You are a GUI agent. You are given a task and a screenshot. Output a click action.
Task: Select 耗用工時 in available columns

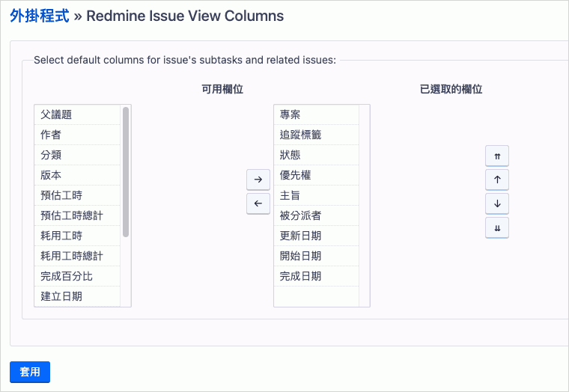tap(77, 236)
